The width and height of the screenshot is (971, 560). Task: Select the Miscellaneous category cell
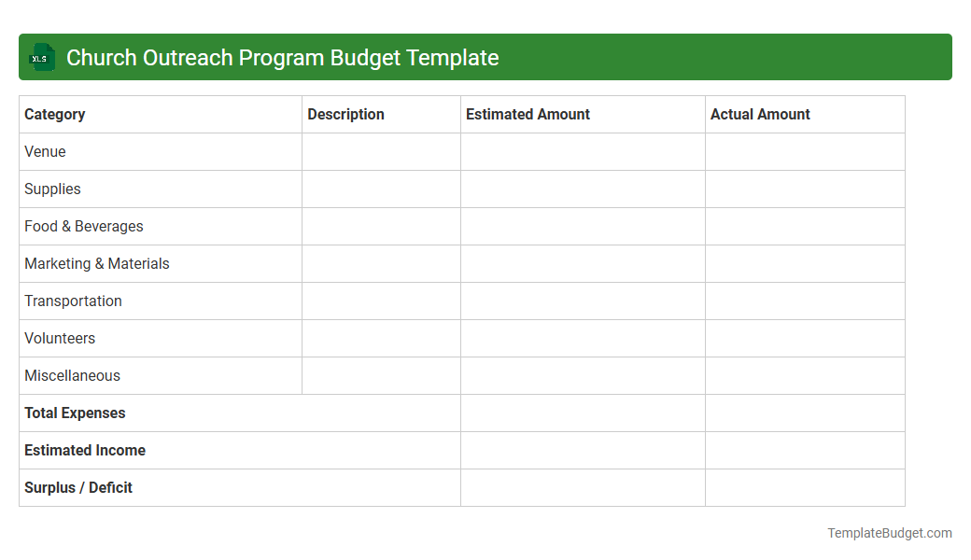click(72, 375)
